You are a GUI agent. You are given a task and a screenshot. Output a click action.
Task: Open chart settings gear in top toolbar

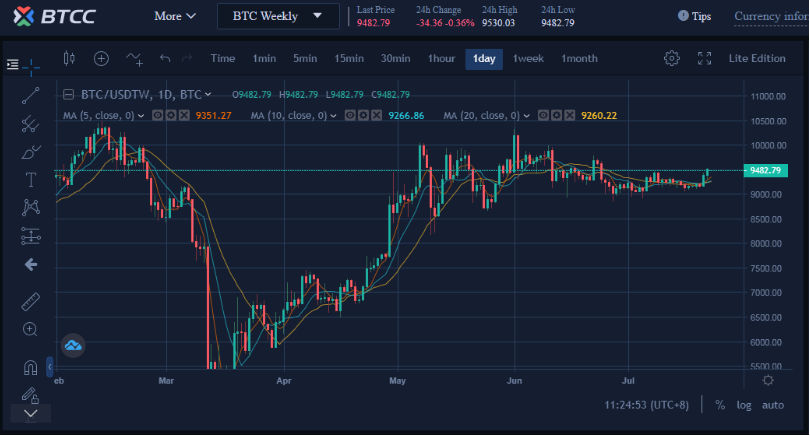(672, 58)
